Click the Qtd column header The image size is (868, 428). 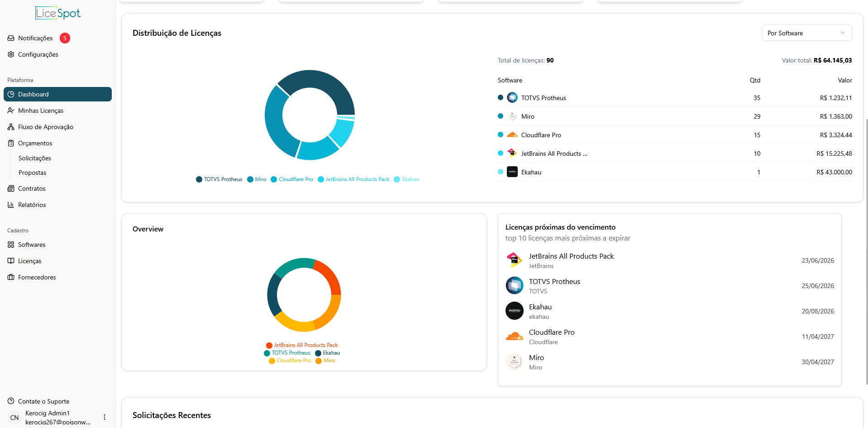(755, 80)
